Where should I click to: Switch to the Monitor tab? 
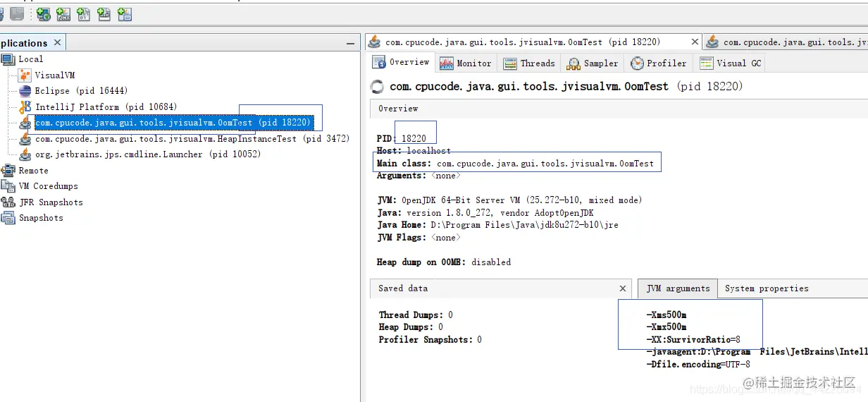(466, 63)
